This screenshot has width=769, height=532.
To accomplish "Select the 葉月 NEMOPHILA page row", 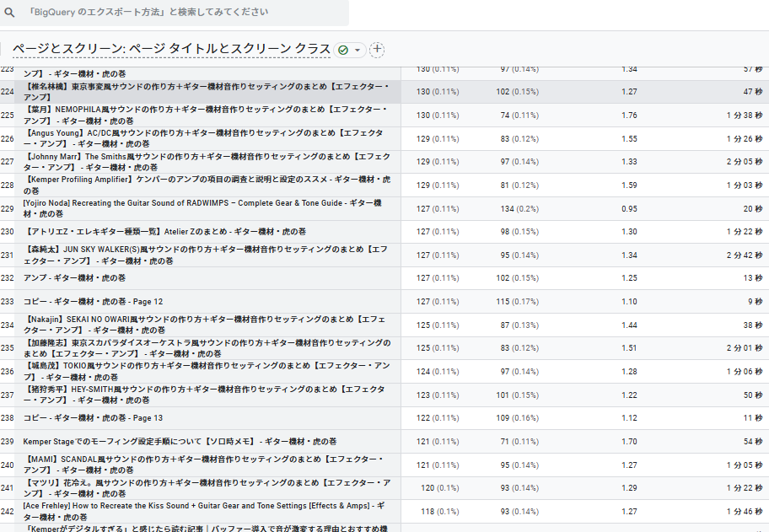I will coord(207,116).
